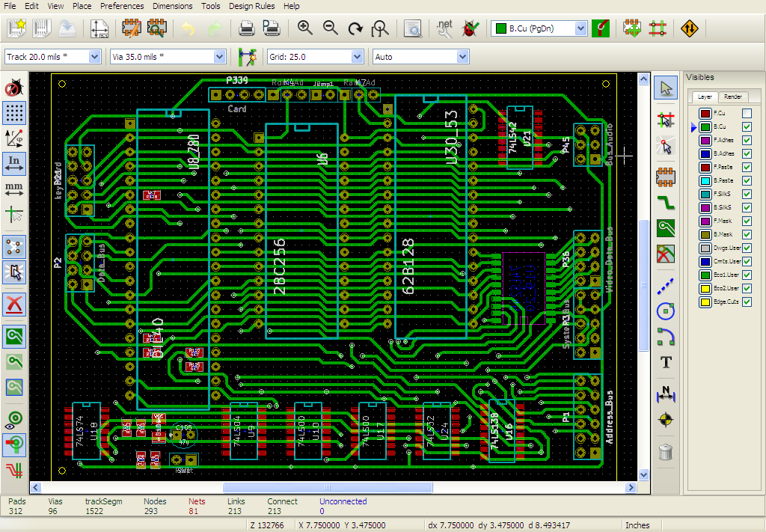Click the F.Paste layer color swatch
766x532 pixels.
705,168
